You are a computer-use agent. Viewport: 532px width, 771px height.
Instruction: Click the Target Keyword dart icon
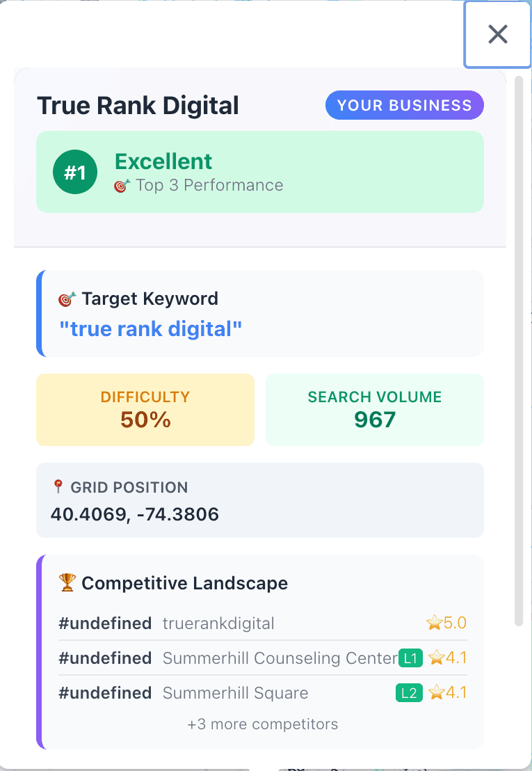coord(67,299)
